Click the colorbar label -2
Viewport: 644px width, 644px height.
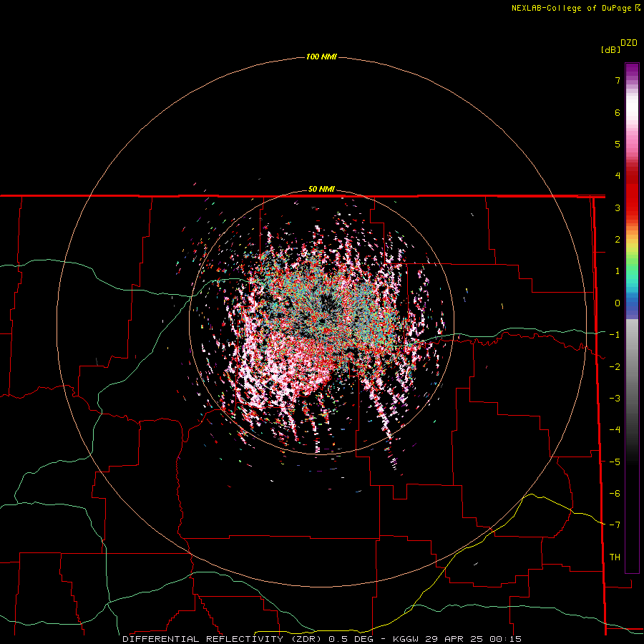615,367
